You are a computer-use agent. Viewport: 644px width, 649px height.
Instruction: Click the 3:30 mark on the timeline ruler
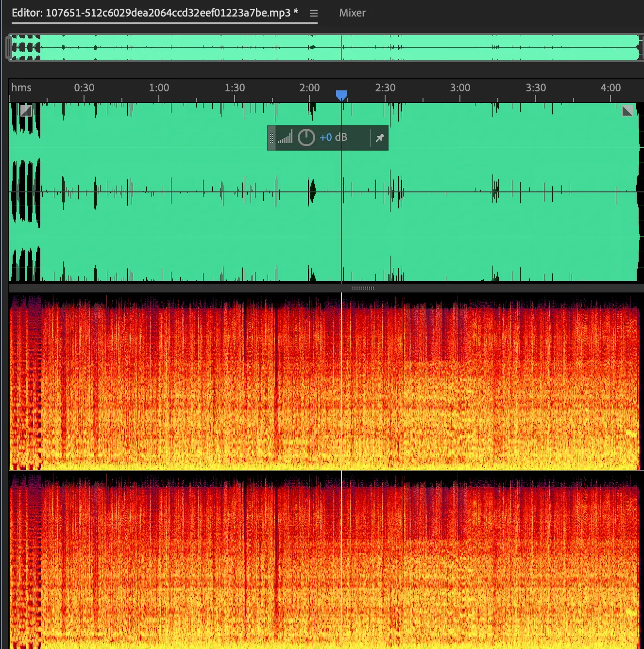[536, 88]
